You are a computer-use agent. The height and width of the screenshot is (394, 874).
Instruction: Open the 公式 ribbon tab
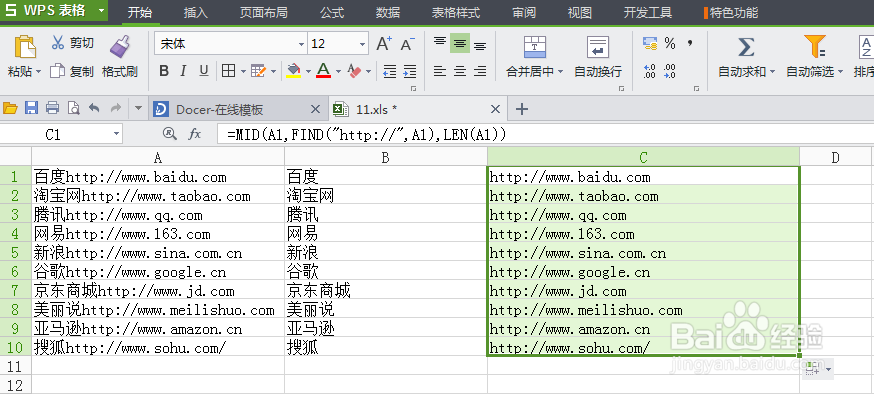point(332,12)
